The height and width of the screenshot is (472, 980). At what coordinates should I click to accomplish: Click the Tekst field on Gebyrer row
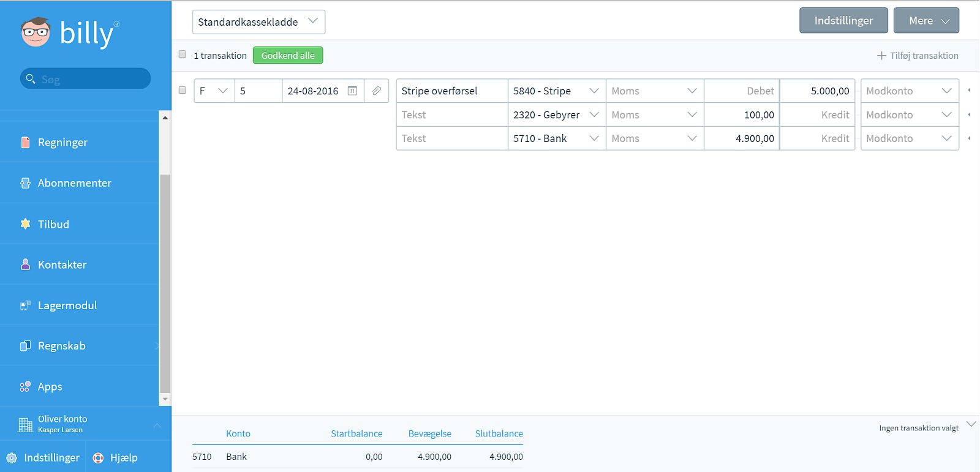coord(452,114)
